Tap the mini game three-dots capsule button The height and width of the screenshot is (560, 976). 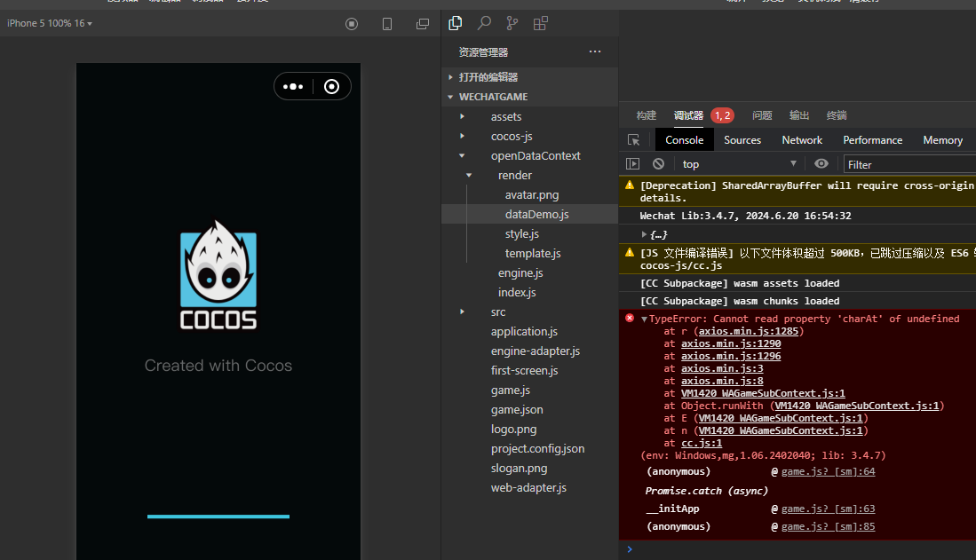(293, 86)
